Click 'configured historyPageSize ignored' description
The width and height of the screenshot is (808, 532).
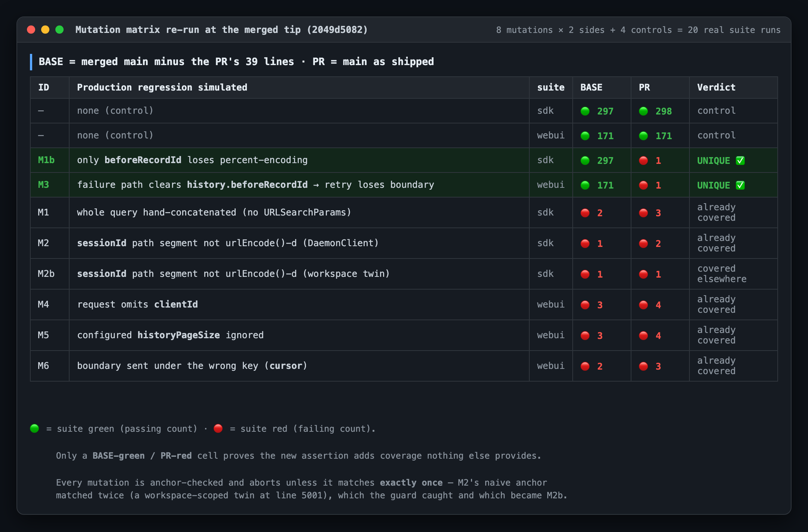coord(170,335)
